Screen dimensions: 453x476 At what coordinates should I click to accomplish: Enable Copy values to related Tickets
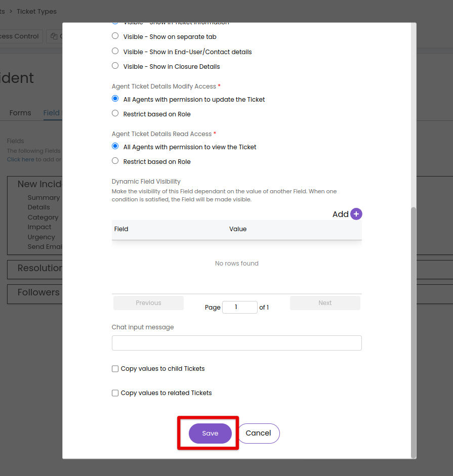[x=115, y=393]
